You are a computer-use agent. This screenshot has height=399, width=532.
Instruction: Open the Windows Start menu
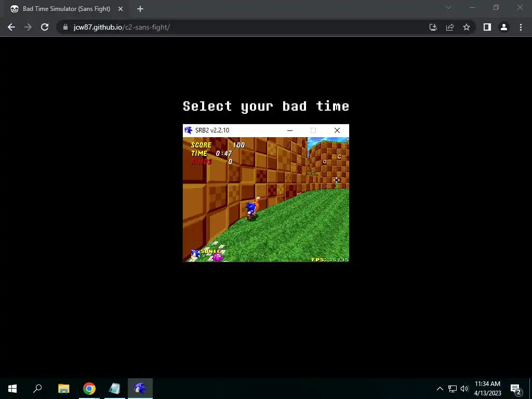pos(12,389)
